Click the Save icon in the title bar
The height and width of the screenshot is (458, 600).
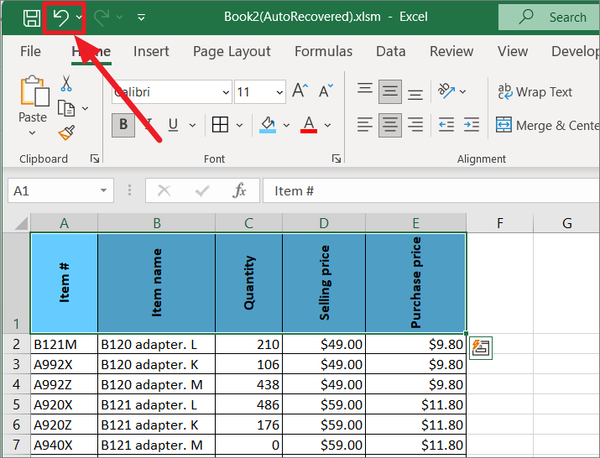(31, 18)
